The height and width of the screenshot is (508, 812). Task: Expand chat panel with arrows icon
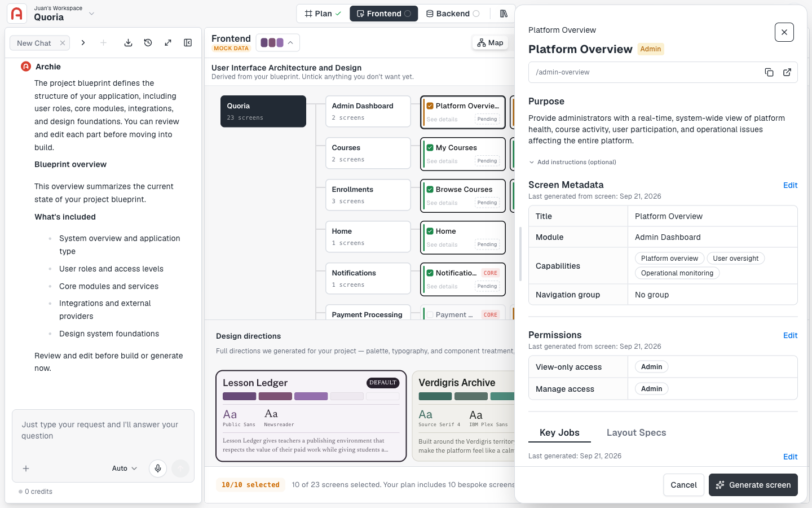coord(168,43)
